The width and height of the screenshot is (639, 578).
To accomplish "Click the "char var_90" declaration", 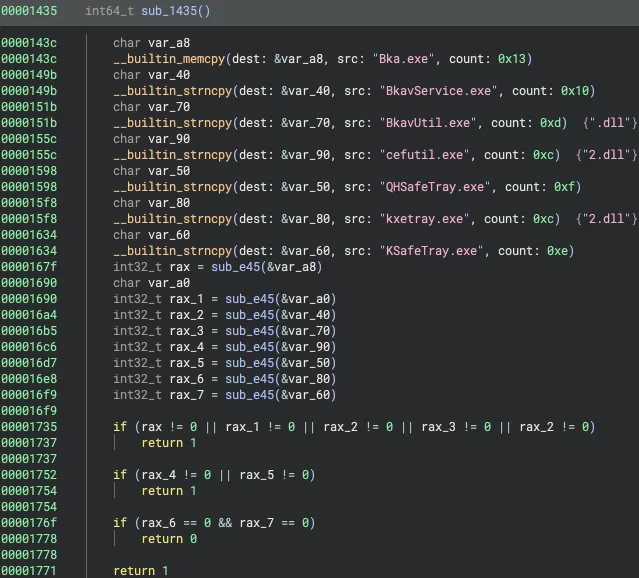I will 152,139.
